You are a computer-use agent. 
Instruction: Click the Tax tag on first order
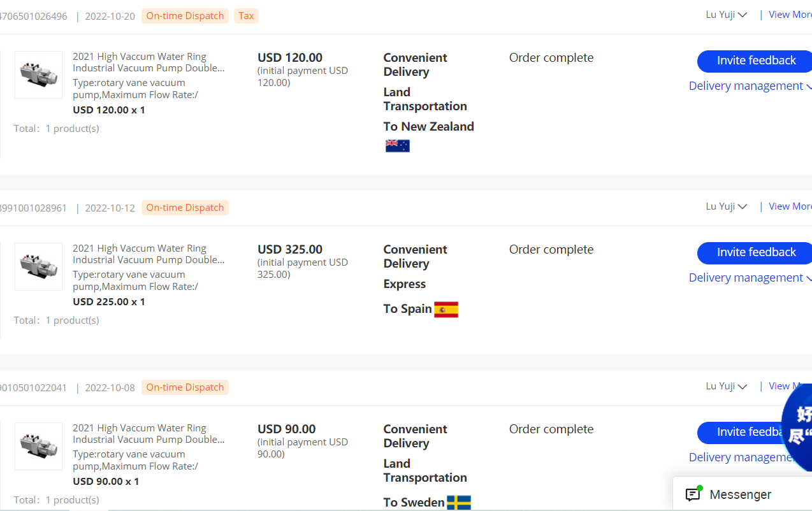coord(246,16)
